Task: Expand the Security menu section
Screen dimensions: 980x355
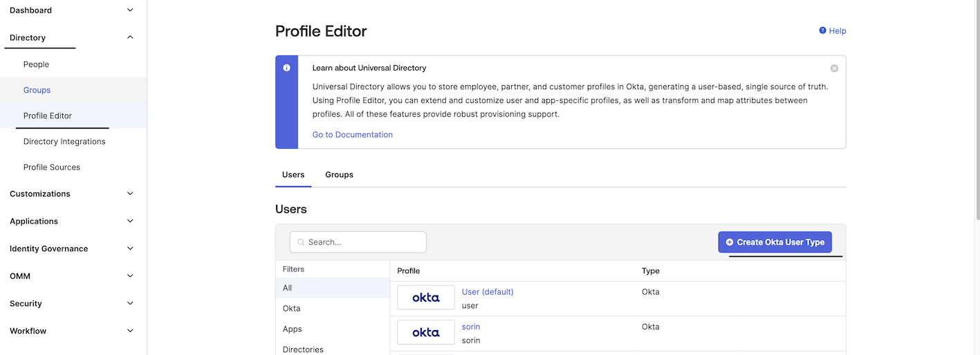Action: [130, 304]
